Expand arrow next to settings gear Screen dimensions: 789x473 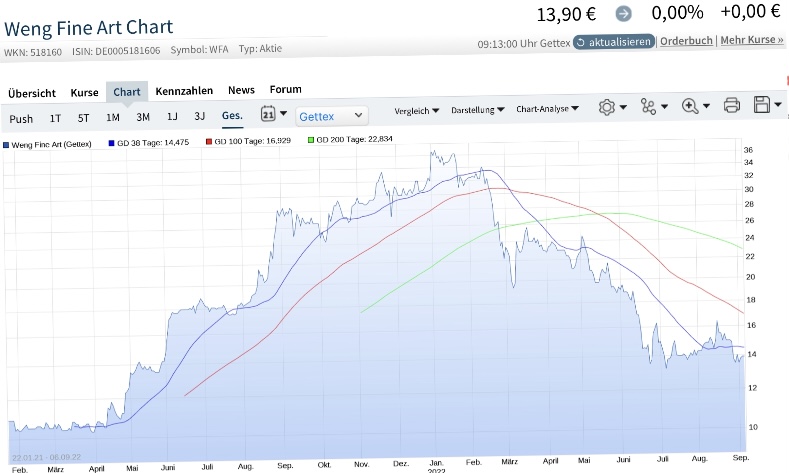[623, 107]
